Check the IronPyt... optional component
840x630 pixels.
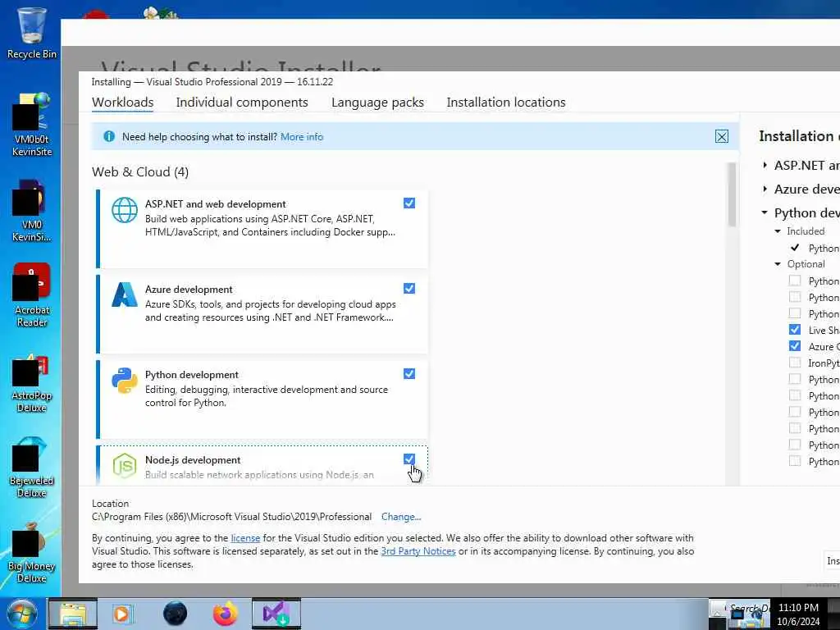[x=795, y=363]
